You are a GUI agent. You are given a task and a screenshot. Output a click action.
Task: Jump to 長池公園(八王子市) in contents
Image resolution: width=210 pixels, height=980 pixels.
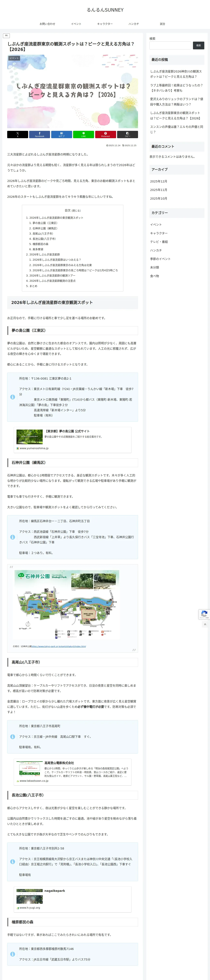click(44, 239)
